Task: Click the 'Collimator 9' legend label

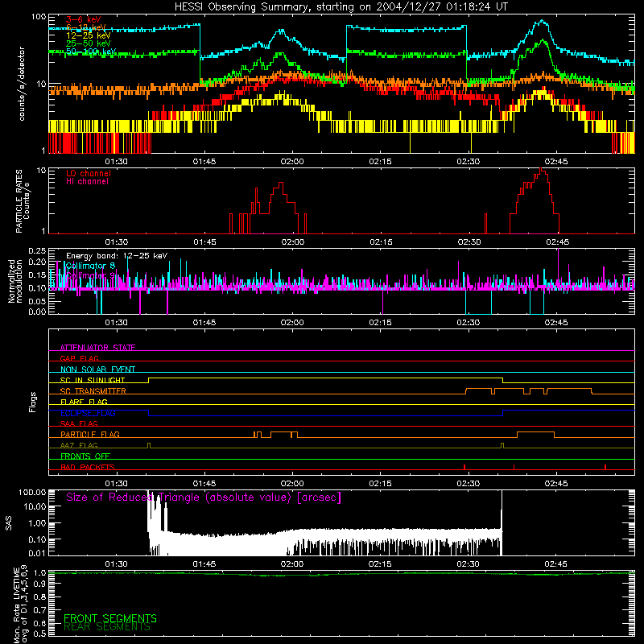Action: (90, 275)
